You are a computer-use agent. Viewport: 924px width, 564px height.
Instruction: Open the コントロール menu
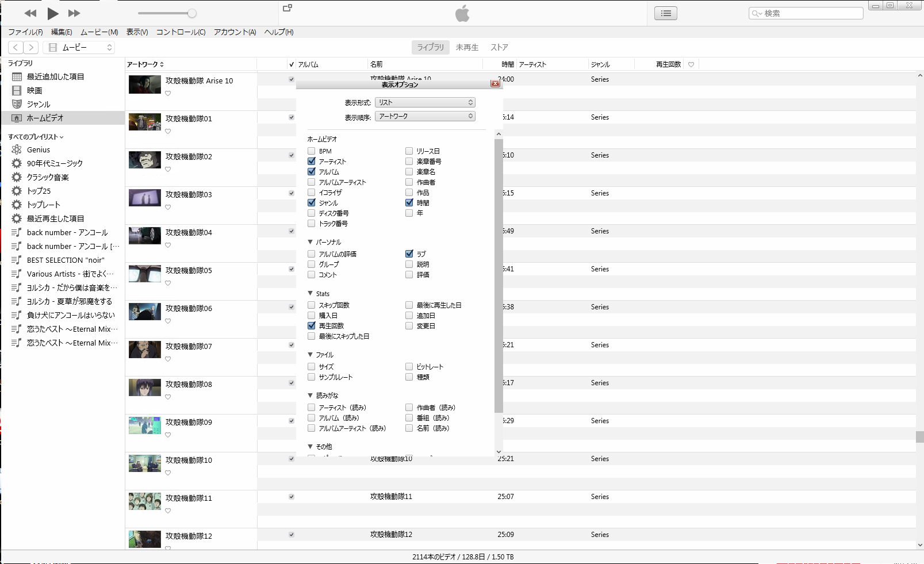point(181,32)
